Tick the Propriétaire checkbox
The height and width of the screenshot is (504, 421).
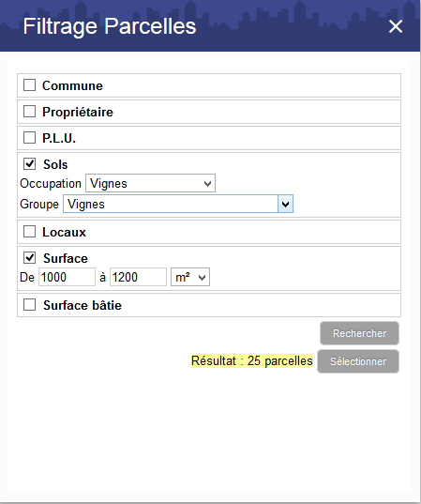click(30, 112)
